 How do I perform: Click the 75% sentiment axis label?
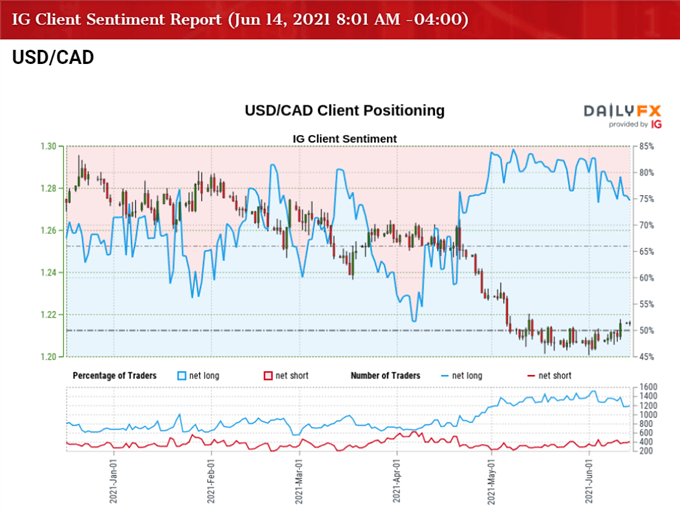(x=647, y=199)
